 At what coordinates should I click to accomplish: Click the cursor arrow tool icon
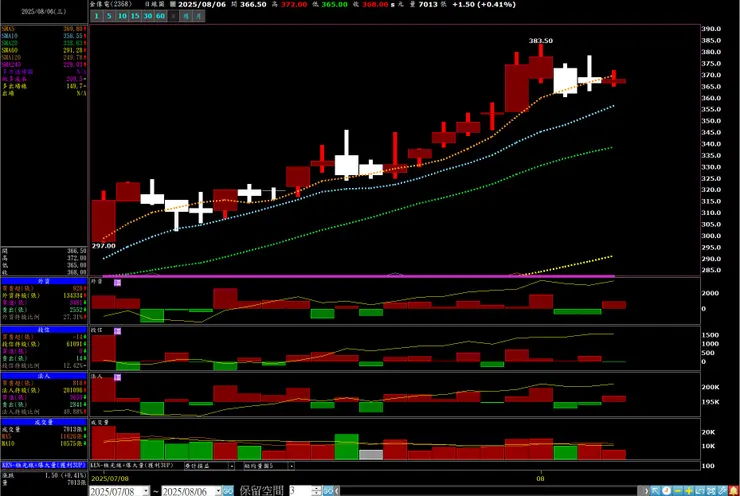[x=655, y=491]
